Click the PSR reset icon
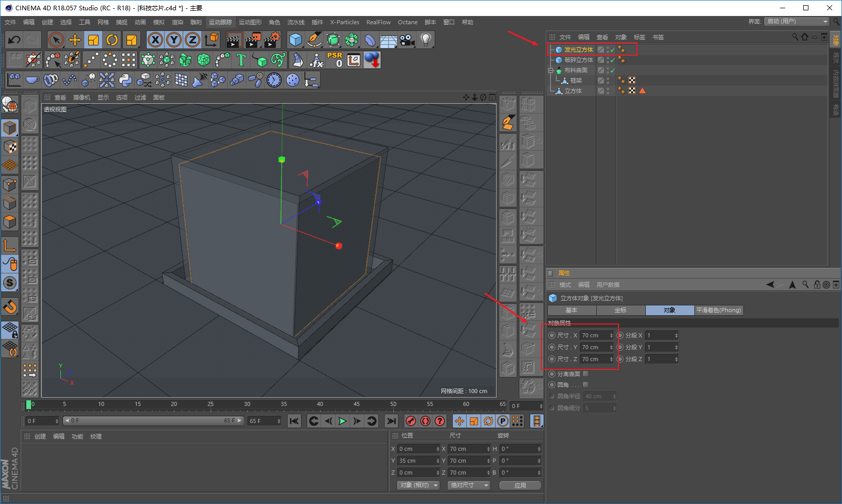842x504 pixels. pos(335,60)
